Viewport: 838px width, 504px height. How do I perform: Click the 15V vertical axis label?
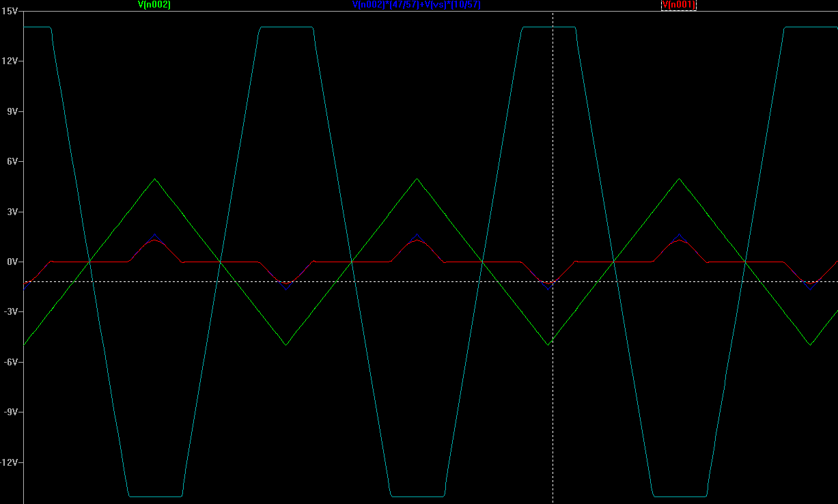[x=9, y=11]
